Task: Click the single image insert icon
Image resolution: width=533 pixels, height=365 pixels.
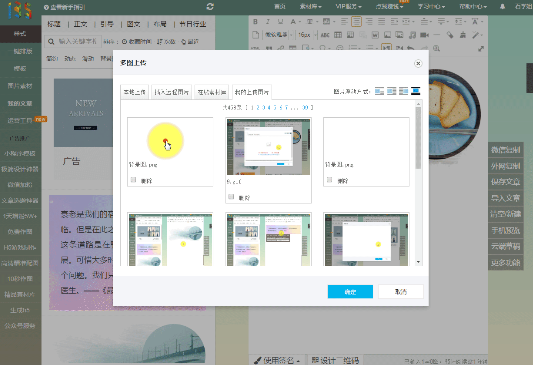Action: pyautogui.click(x=387, y=35)
